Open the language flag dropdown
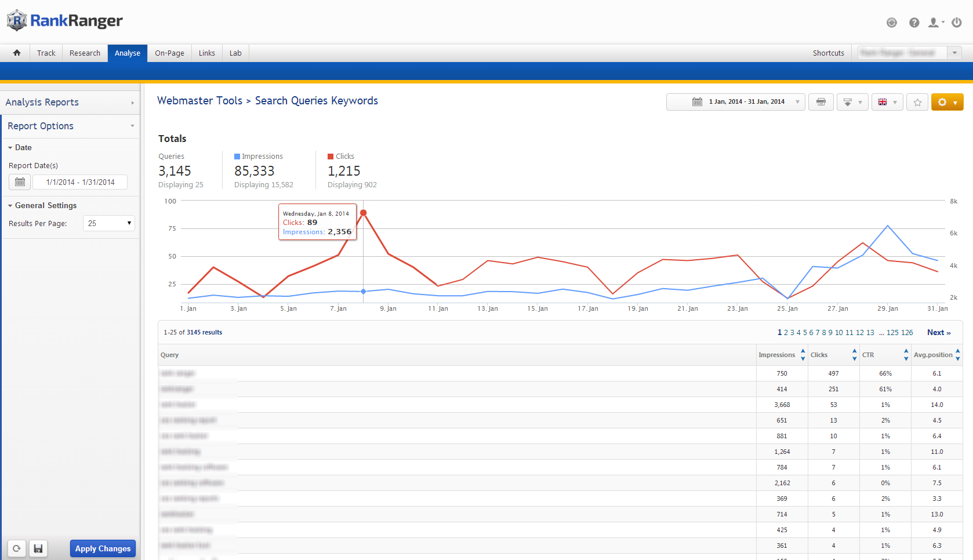This screenshot has height=560, width=973. pos(887,102)
